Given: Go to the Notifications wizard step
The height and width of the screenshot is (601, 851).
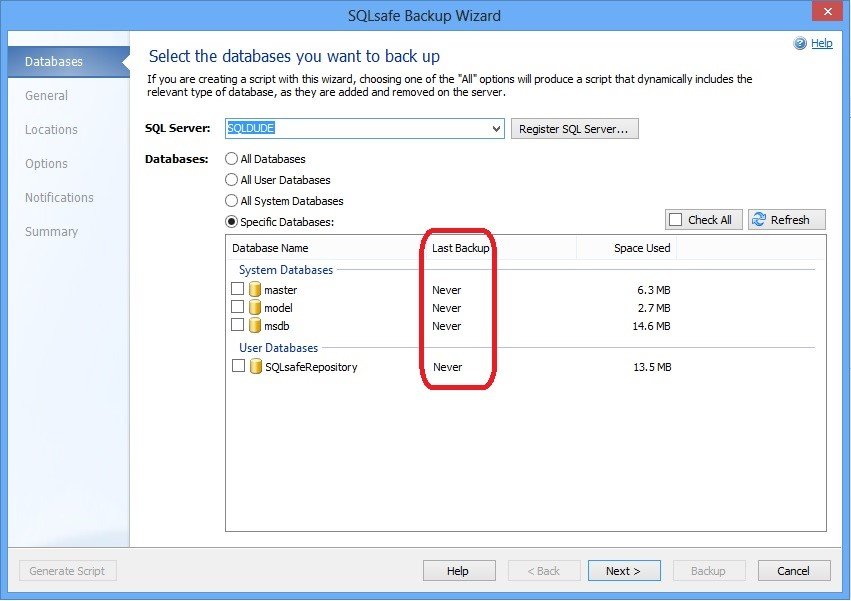Looking at the screenshot, I should pyautogui.click(x=59, y=198).
